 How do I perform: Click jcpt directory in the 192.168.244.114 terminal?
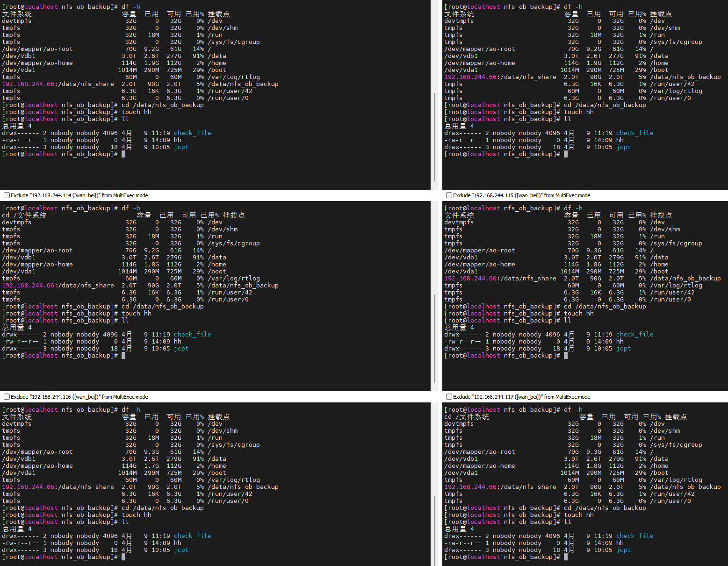(x=181, y=349)
